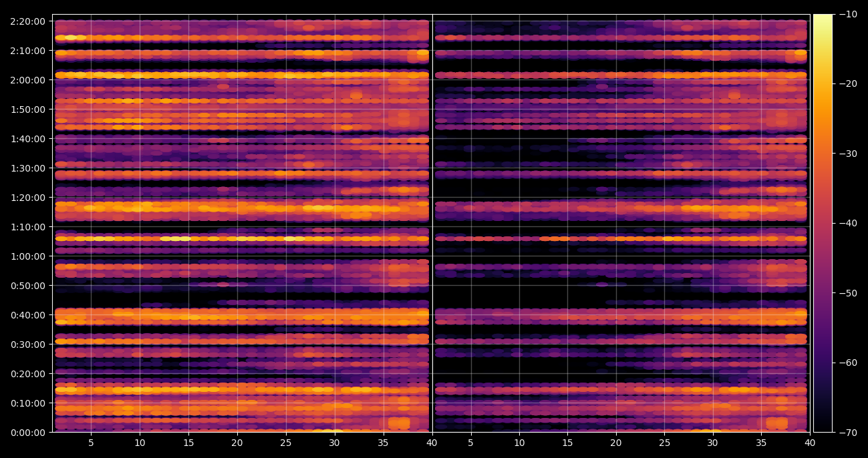Viewport: 868px width, 458px height.
Task: Click the 2:10:00 y-axis tick label
Action: point(28,51)
